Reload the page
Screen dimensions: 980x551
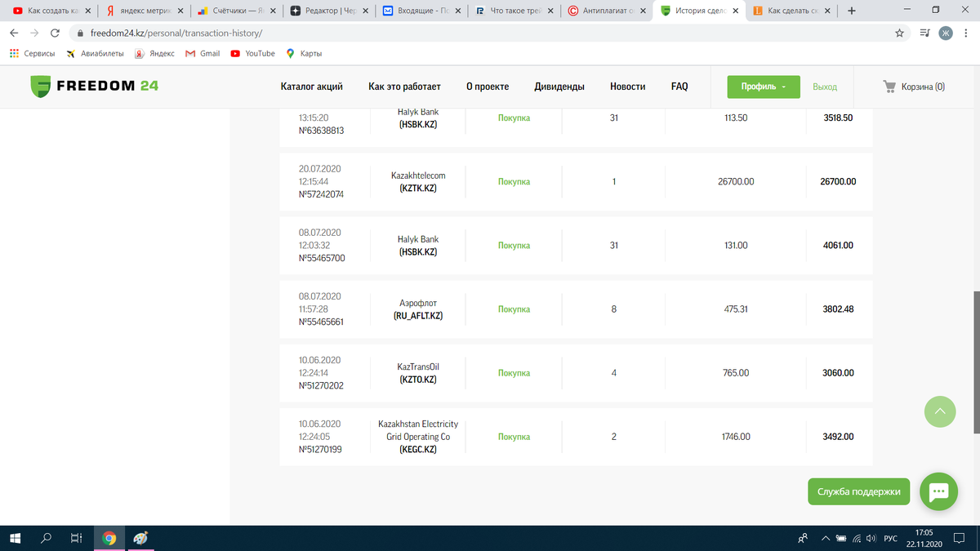[x=55, y=33]
